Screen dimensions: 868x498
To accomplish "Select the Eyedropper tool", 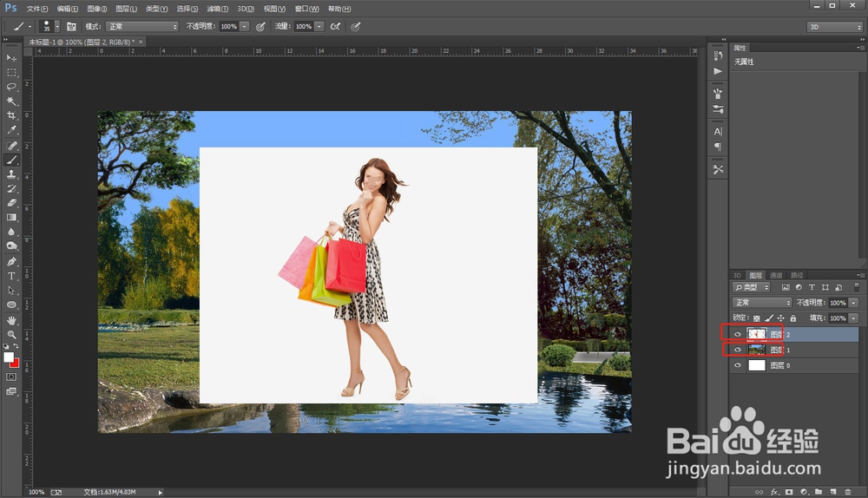I will 11,130.
